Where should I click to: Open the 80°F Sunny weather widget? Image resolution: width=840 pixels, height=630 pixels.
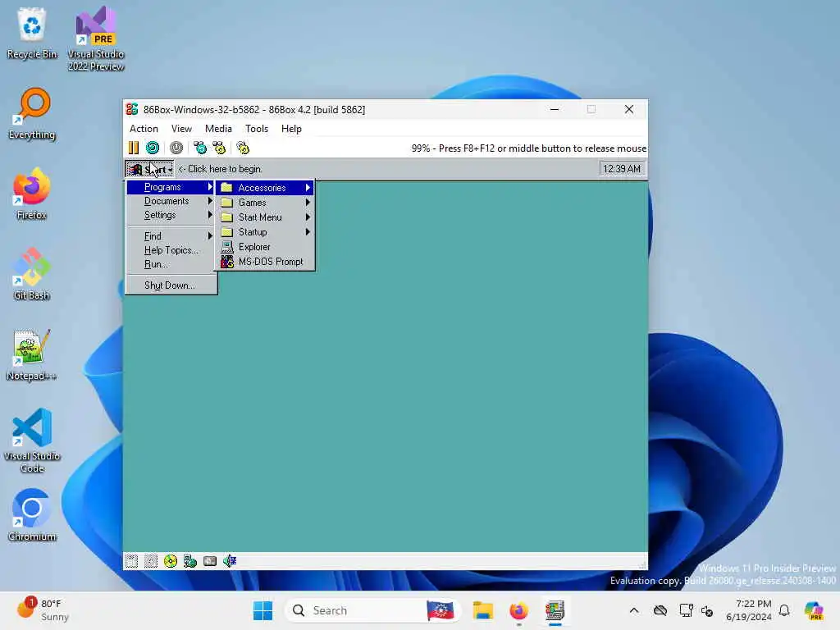[43, 610]
